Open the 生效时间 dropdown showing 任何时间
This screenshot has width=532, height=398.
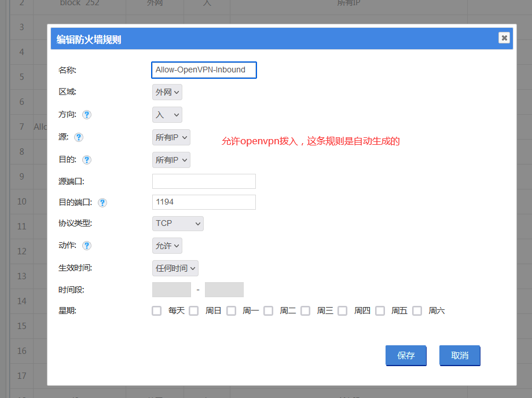(175, 268)
